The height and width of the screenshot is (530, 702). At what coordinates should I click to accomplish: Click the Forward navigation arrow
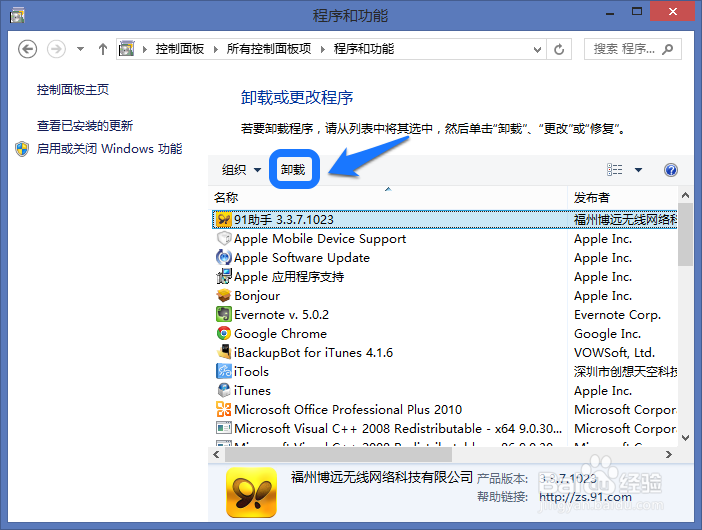point(56,49)
